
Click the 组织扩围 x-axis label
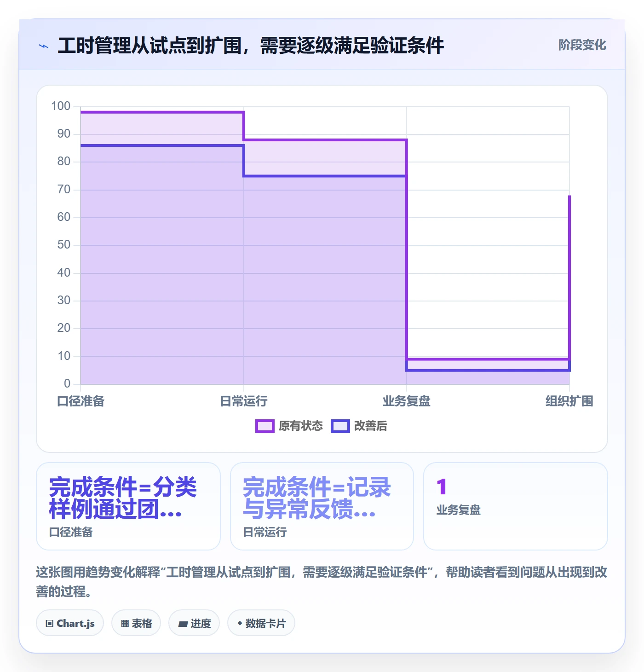569,401
